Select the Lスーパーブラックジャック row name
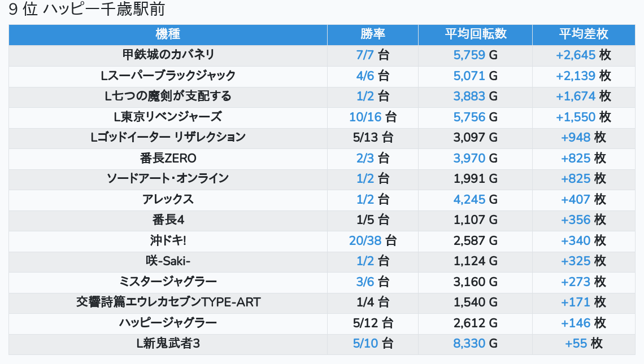The image size is (644, 364). click(168, 76)
